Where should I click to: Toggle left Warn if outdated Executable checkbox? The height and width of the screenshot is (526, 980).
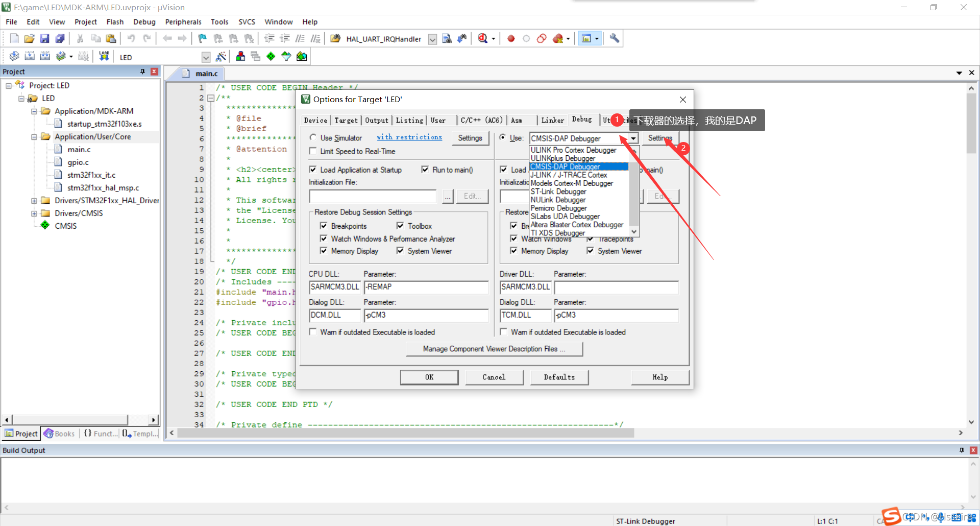pyautogui.click(x=313, y=332)
